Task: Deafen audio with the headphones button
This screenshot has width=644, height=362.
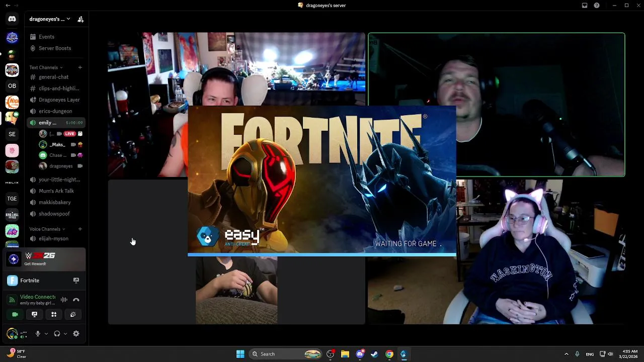Action: (x=57, y=333)
